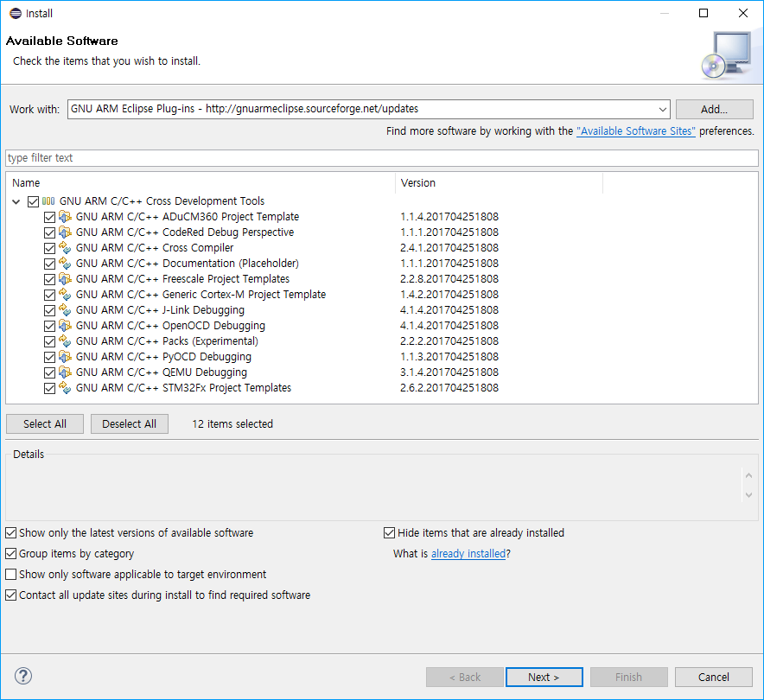Enable "Show only software applicable to target environment"

coord(11,574)
